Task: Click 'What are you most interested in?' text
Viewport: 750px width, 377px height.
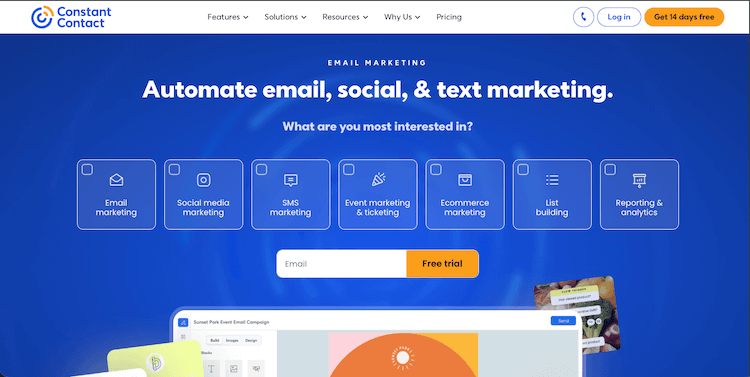Action: coord(377,126)
